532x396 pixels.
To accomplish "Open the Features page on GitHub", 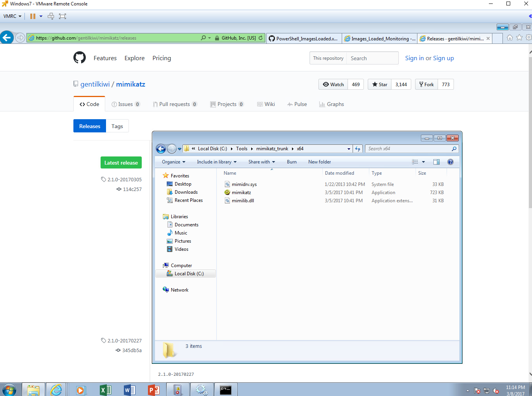I will (105, 58).
